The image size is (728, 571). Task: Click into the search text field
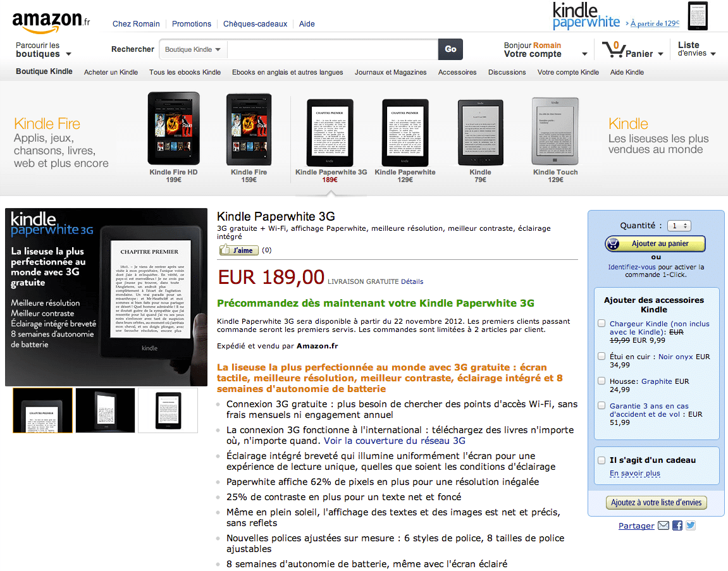coord(333,49)
